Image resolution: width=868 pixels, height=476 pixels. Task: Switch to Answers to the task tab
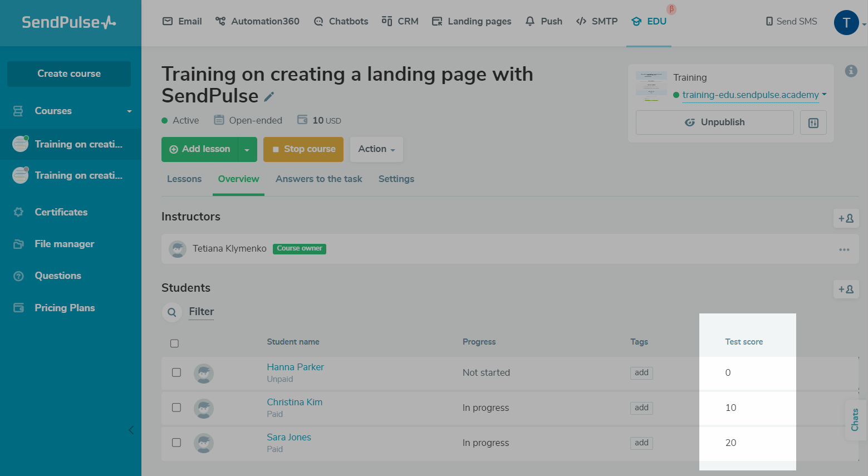tap(319, 179)
